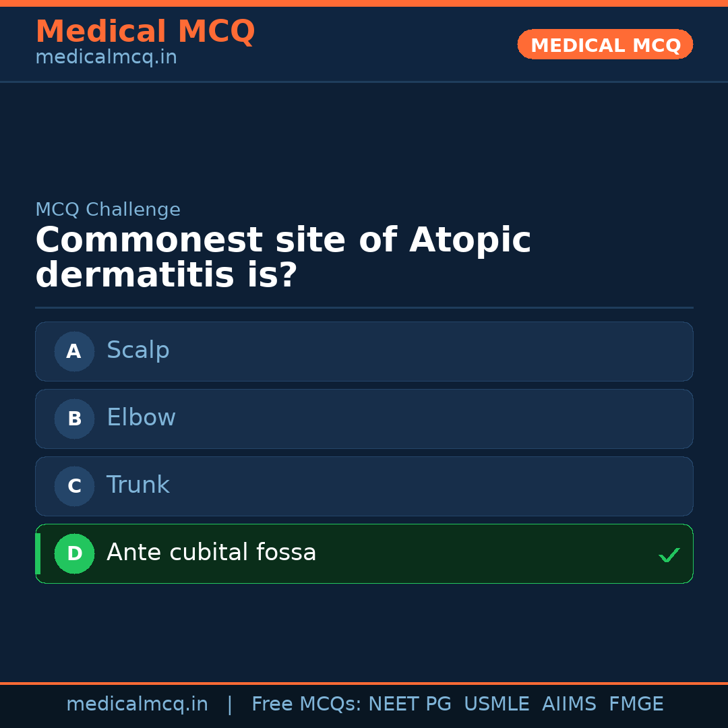728x728 pixels.
Task: Click the green D circle icon
Action: click(74, 553)
